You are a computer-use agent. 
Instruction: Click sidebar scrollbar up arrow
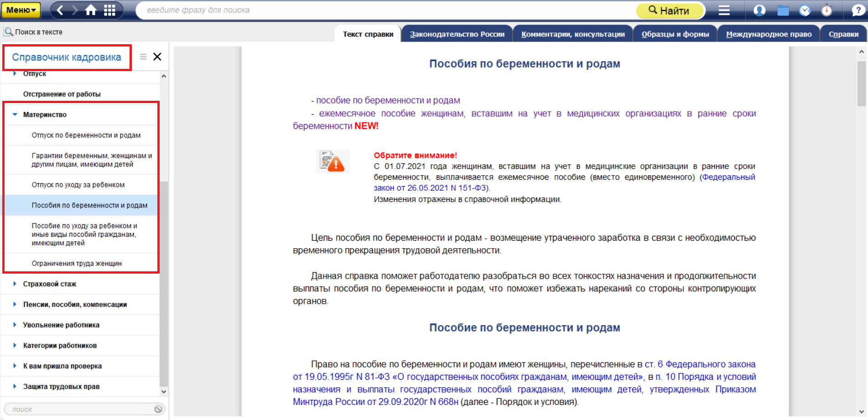pos(164,76)
